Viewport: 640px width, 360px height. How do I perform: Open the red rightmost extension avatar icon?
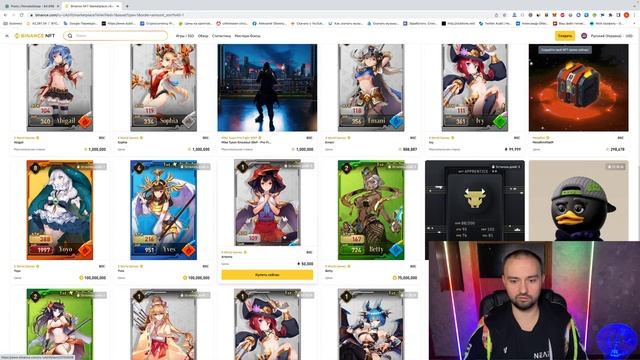[627, 15]
